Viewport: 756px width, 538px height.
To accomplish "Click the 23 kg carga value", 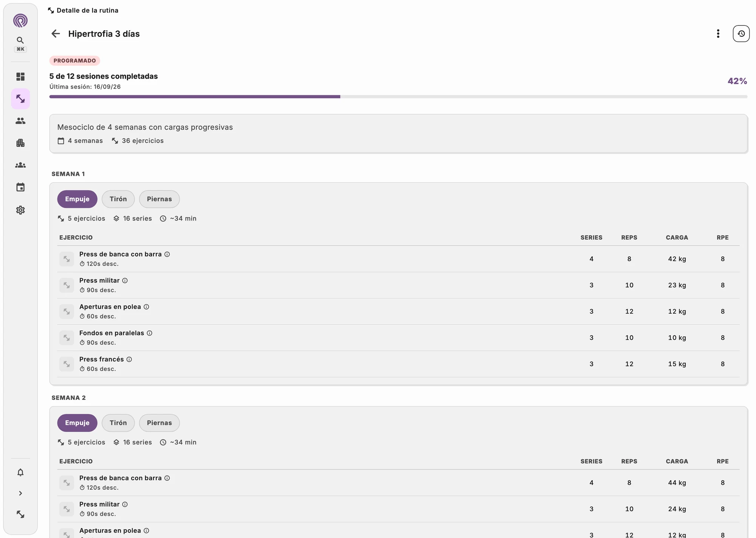I will [677, 285].
